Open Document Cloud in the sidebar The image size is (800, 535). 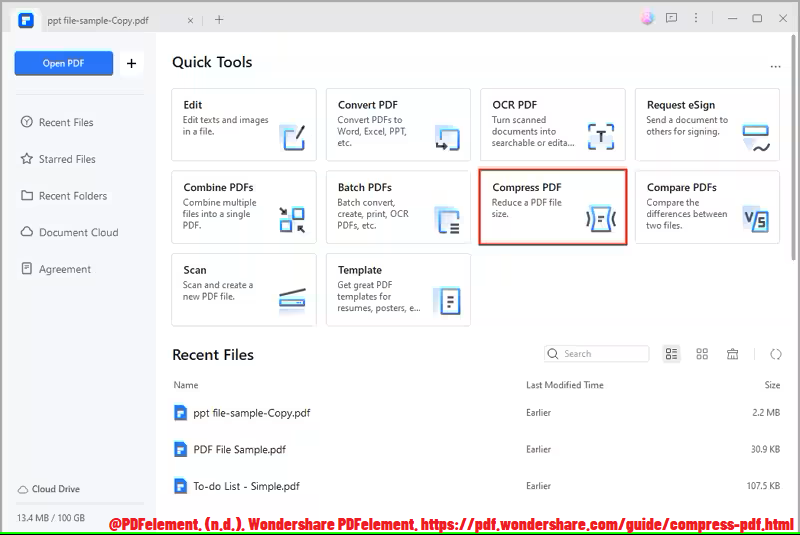[x=69, y=233]
